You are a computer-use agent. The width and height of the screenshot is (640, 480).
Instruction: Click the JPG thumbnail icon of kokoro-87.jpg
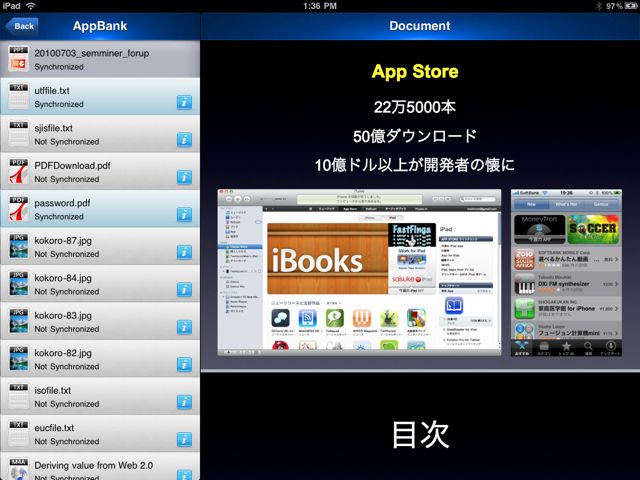19,247
